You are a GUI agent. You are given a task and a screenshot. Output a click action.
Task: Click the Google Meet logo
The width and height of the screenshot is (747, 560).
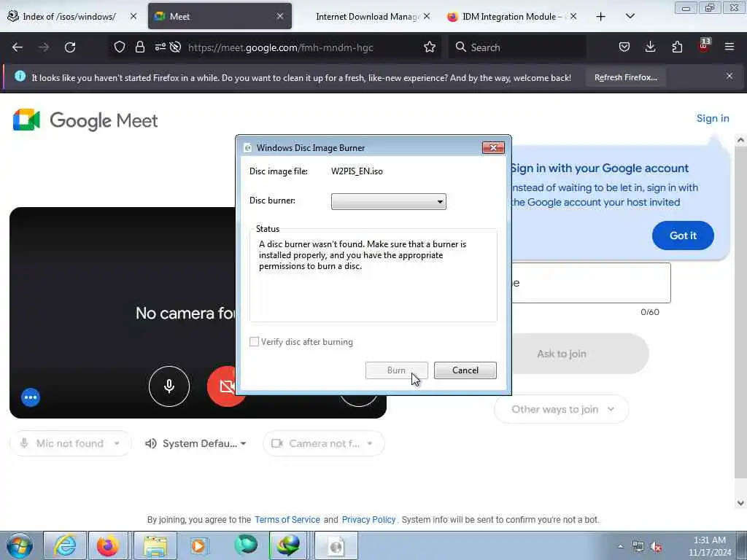point(85,120)
